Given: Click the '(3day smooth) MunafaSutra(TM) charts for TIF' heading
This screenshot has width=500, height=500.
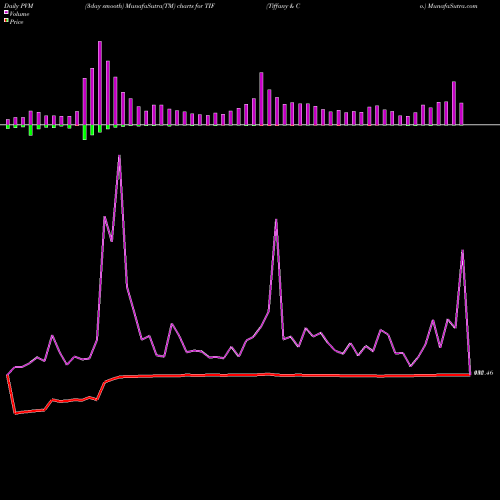Looking at the screenshot, I should pyautogui.click(x=150, y=6).
